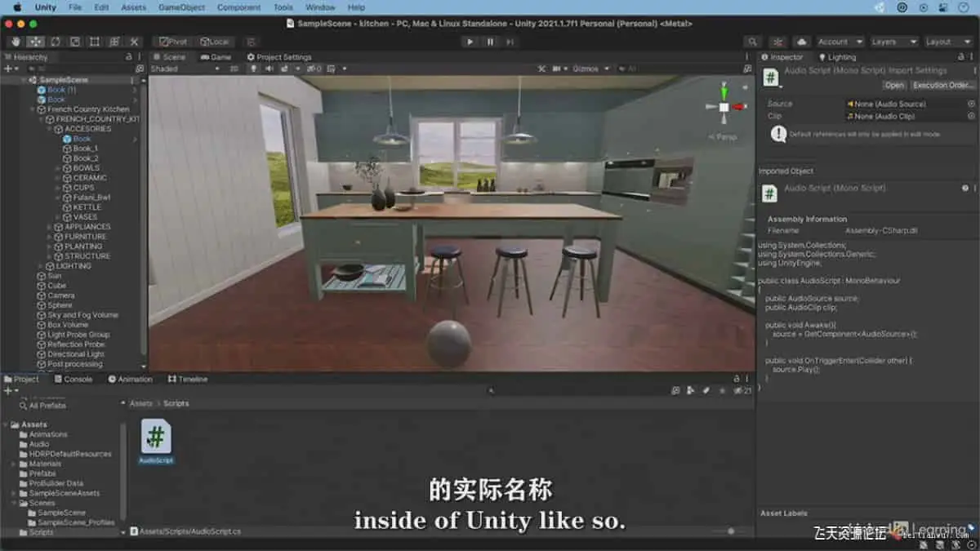
Task: Open the cloud services icon
Action: pyautogui.click(x=802, y=42)
